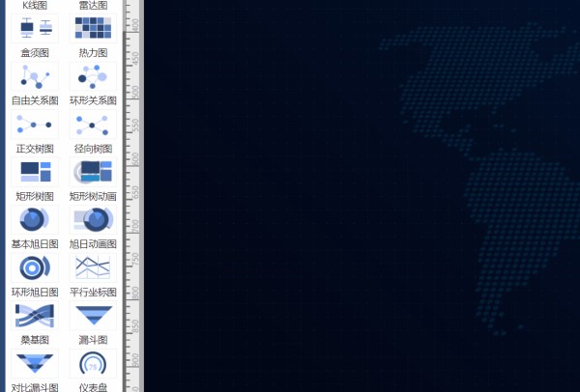Click the 矩形树动画 label
This screenshot has width=580, height=392.
coord(93,197)
